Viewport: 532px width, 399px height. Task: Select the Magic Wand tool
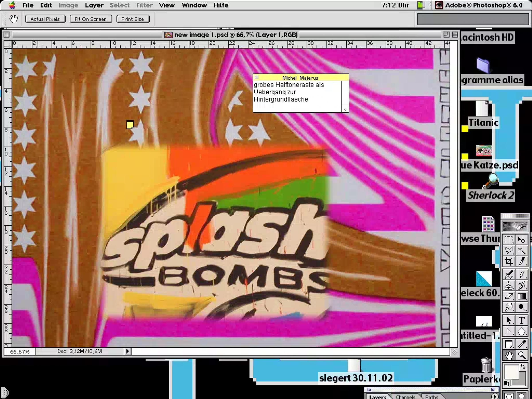pyautogui.click(x=521, y=251)
